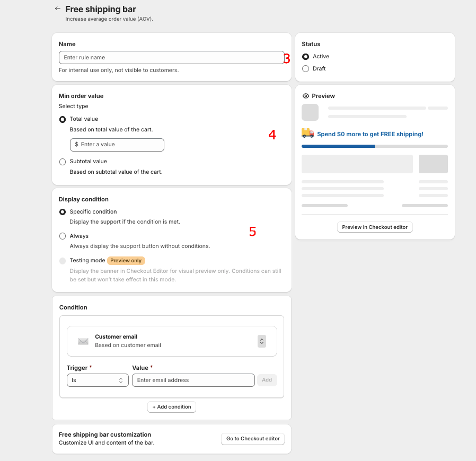Select the Total value radio option

pyautogui.click(x=63, y=119)
